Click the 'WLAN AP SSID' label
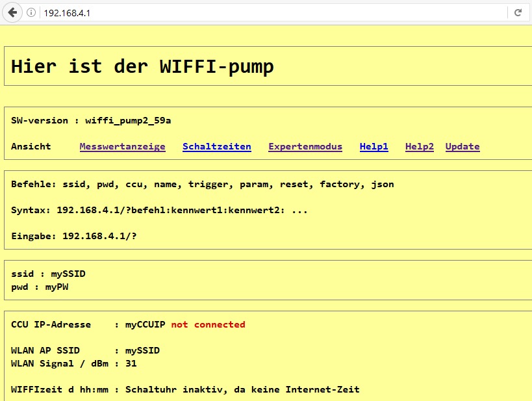This screenshot has height=401, width=532. tap(45, 350)
